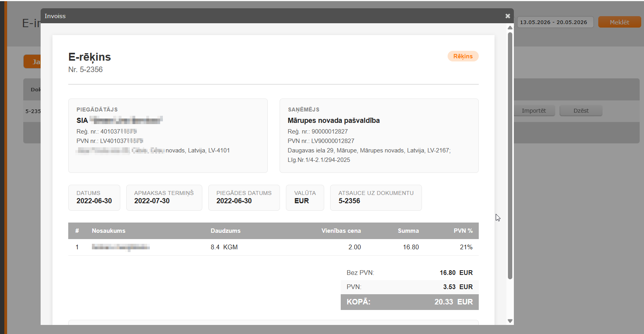
Task: Click the PVN amount 3.53 EUR
Action: pyautogui.click(x=458, y=287)
